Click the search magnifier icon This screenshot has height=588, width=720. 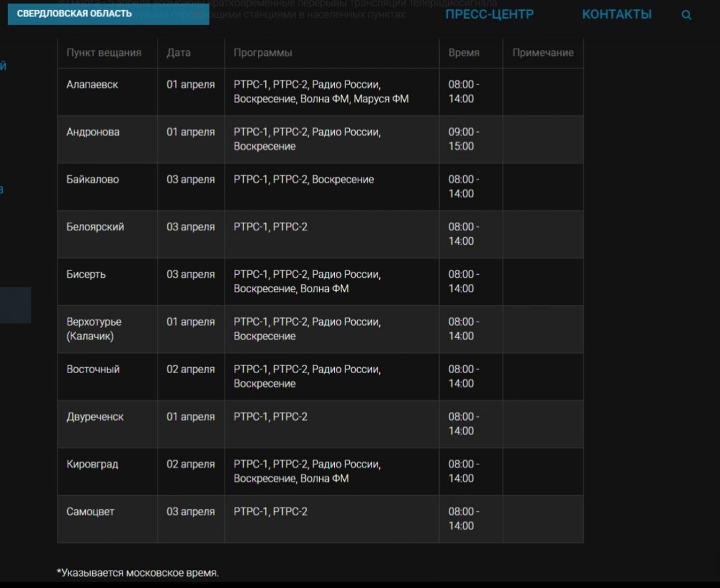pyautogui.click(x=687, y=16)
